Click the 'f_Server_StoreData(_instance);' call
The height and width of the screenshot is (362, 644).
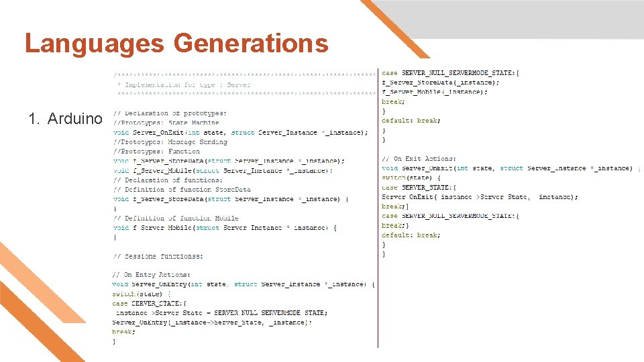pyautogui.click(x=441, y=82)
